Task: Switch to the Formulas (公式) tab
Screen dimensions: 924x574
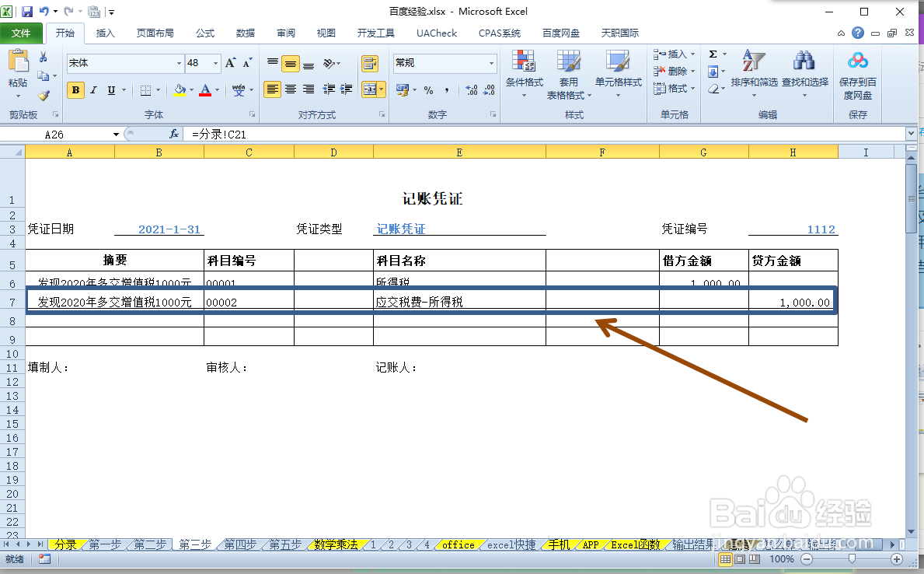Action: [205, 33]
